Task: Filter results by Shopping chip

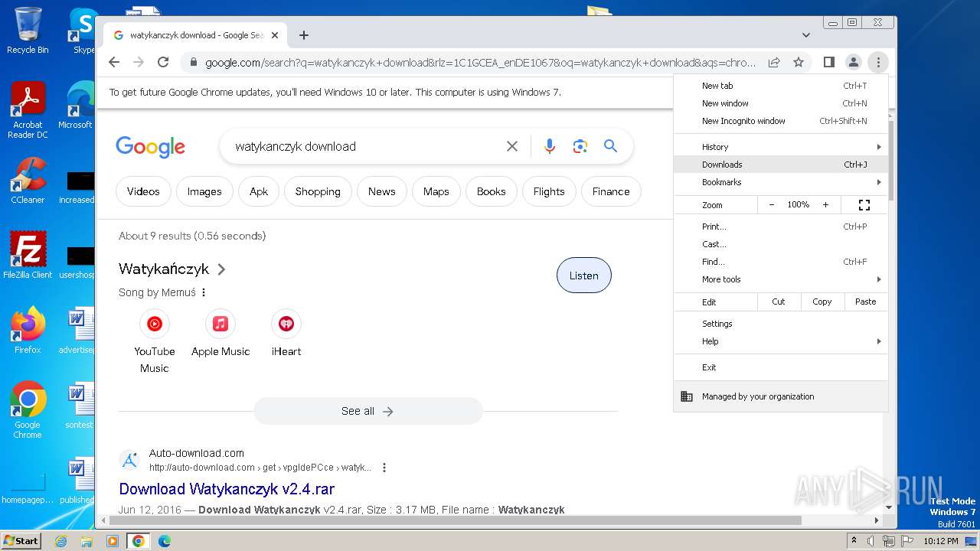Action: click(x=318, y=191)
